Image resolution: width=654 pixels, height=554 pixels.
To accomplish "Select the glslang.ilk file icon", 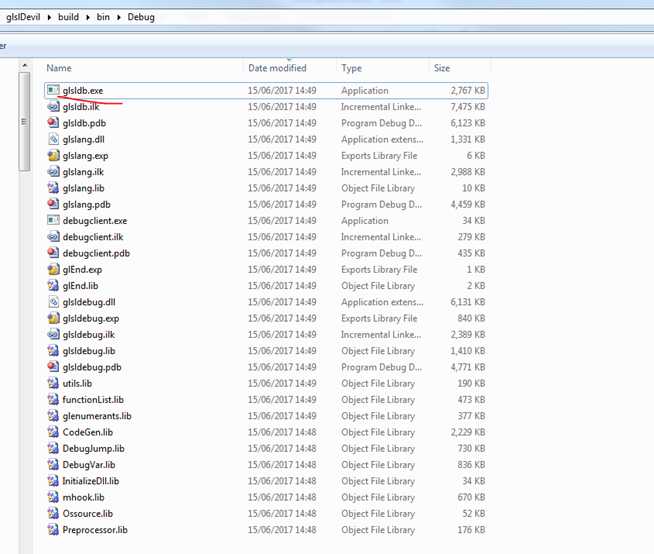I will point(53,171).
